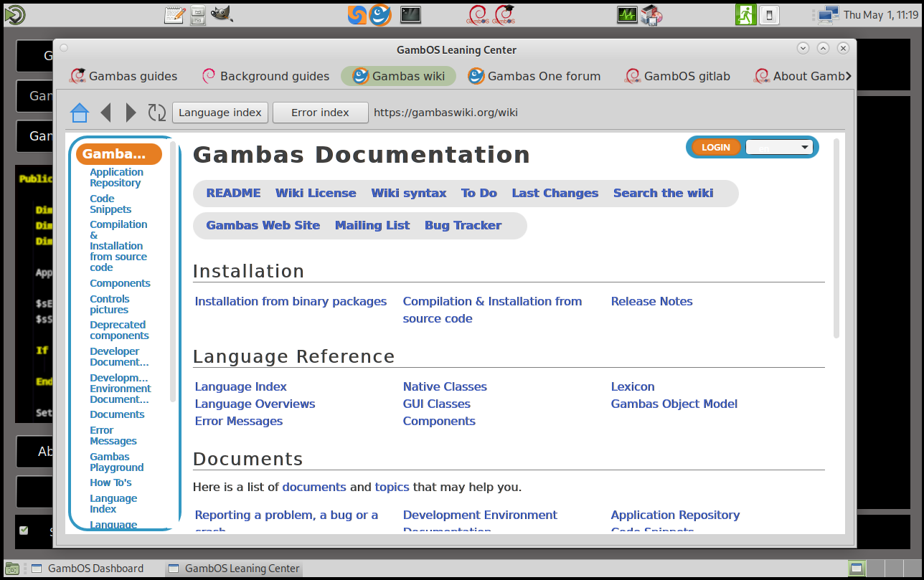The image size is (924, 580).
Task: Click the main page vertical scrollbar
Action: [x=836, y=237]
